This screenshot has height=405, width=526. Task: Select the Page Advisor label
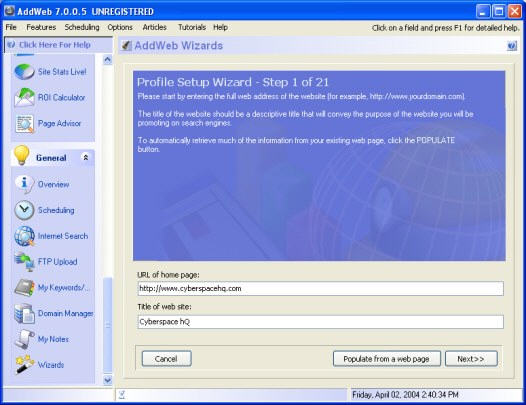coord(59,123)
